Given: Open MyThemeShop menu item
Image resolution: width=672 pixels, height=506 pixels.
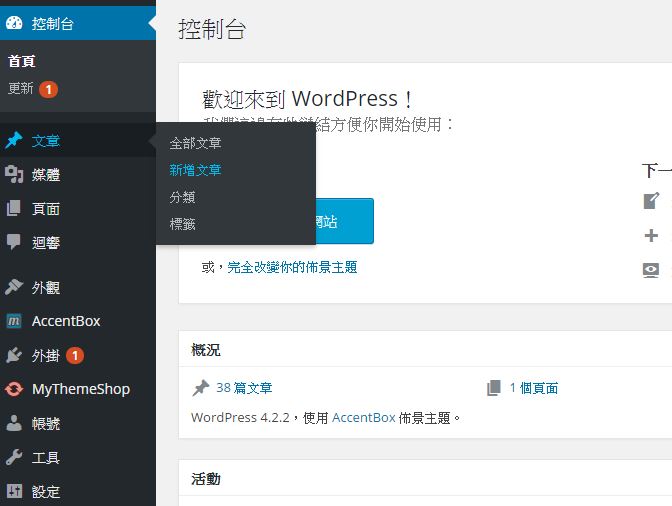Looking at the screenshot, I should (78, 389).
